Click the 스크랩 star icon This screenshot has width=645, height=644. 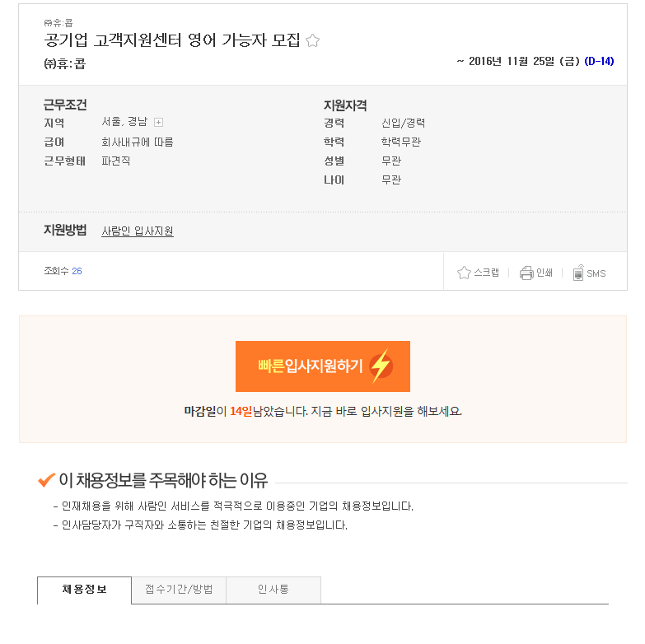click(x=464, y=273)
